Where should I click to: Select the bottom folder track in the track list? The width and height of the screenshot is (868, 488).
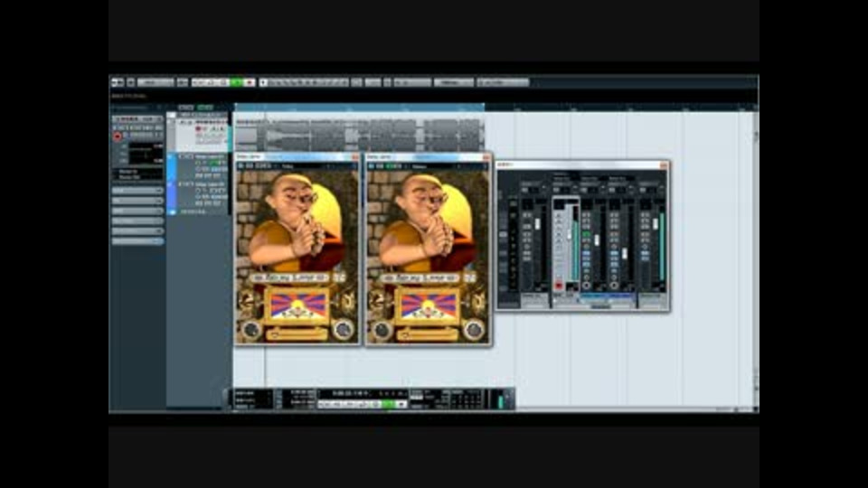click(199, 211)
